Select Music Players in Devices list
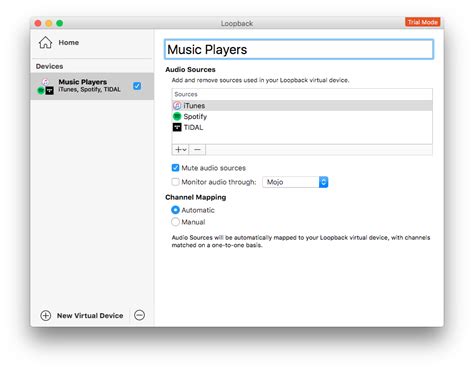The image size is (474, 370). [x=92, y=86]
